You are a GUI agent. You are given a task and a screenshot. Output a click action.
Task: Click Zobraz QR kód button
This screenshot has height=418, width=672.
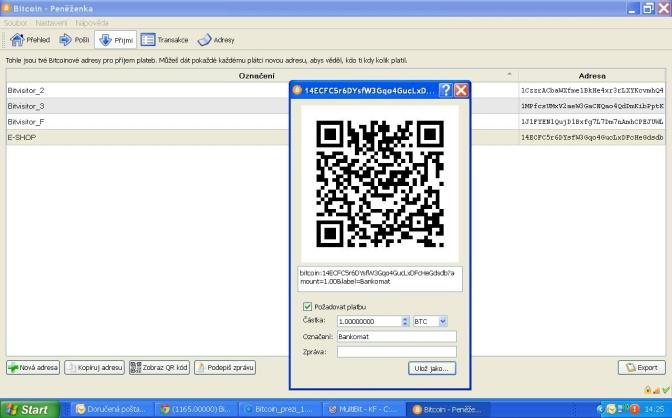click(x=159, y=367)
